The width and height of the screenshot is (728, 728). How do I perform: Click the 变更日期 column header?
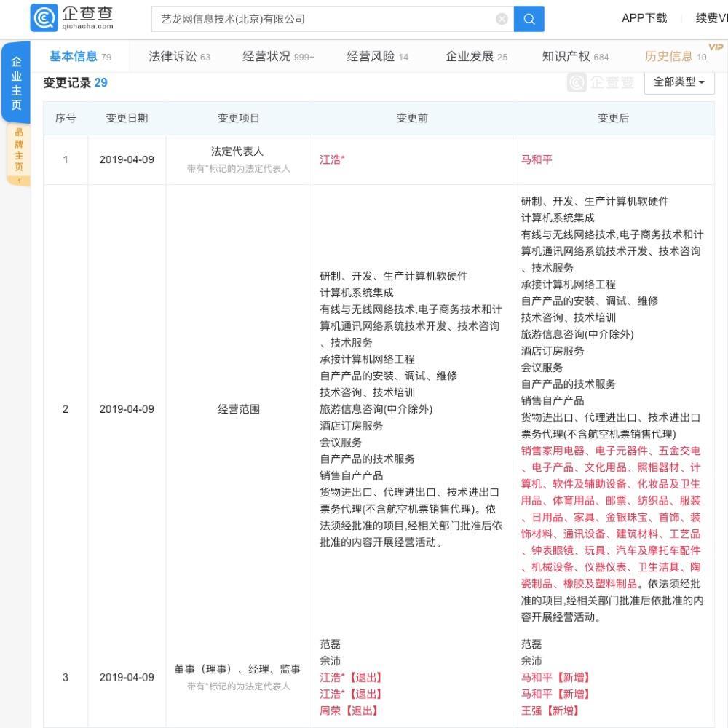tap(127, 118)
